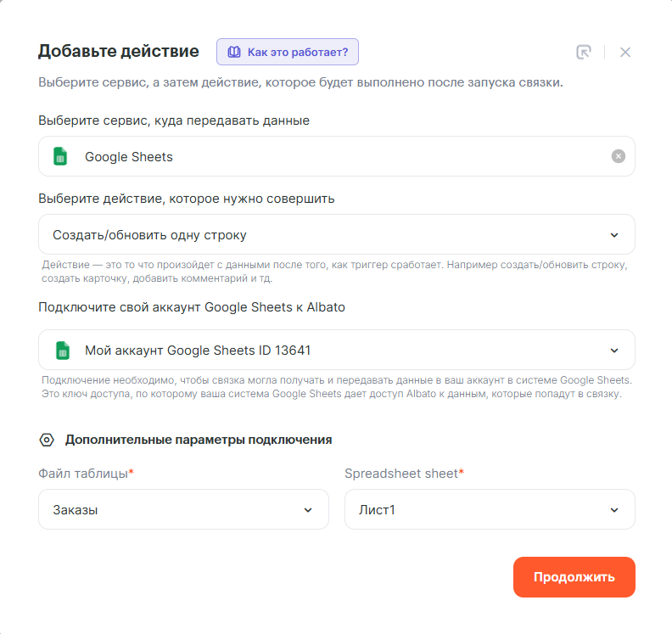Close the "Добавьте действие" dialog
672x634 pixels.
tap(625, 52)
